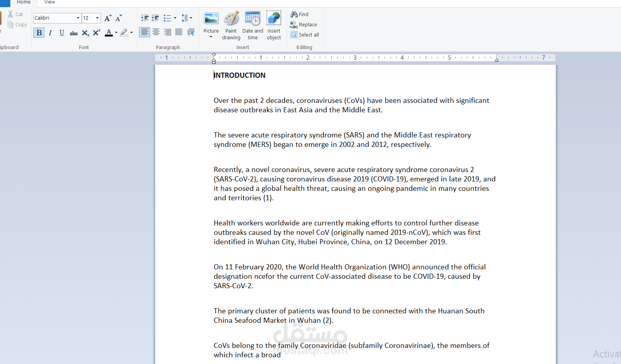
Task: Click the paragraph starting 'Over the past 2 decades'
Action: click(352, 105)
